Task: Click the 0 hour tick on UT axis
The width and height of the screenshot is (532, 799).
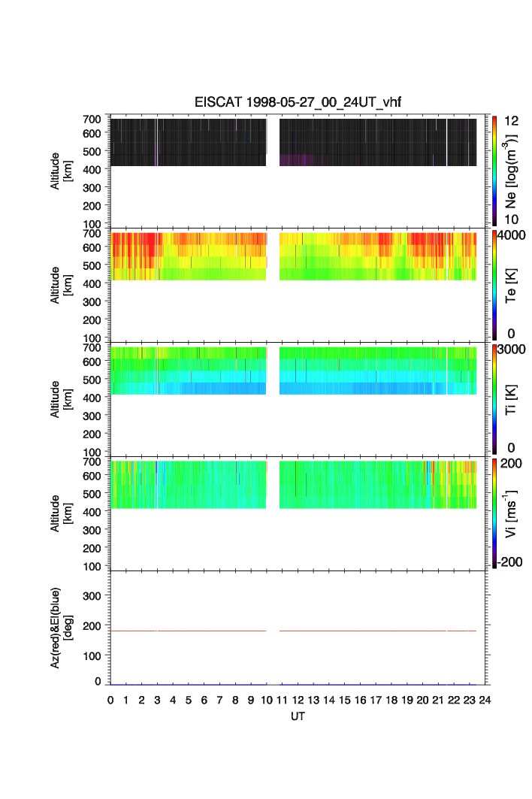Action: (x=110, y=700)
